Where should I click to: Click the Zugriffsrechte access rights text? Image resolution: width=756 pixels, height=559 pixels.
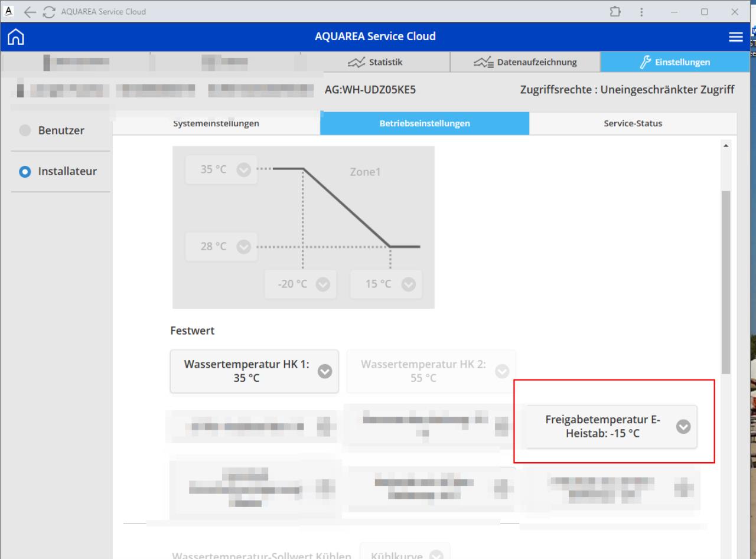(627, 90)
